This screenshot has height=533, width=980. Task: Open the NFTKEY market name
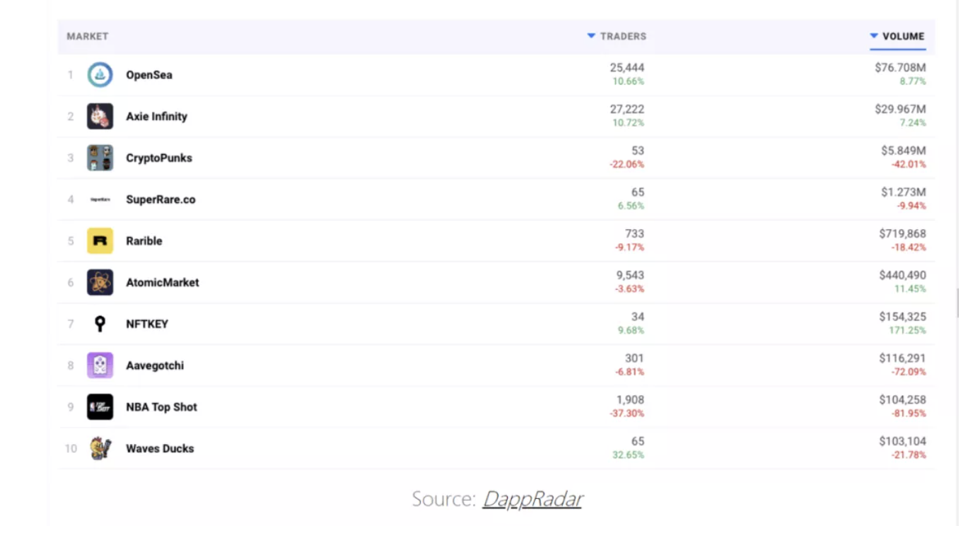(x=147, y=324)
